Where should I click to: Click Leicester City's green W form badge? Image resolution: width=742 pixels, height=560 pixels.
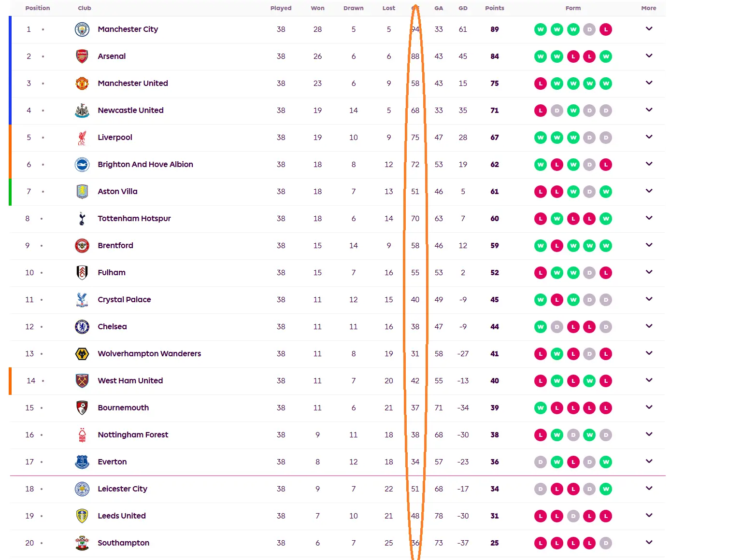point(606,489)
